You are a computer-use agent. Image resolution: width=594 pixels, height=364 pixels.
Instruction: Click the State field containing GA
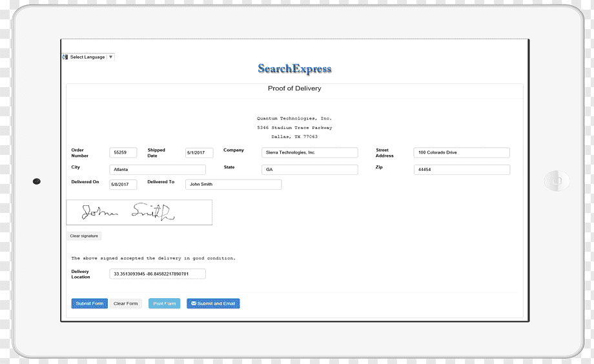tap(309, 170)
